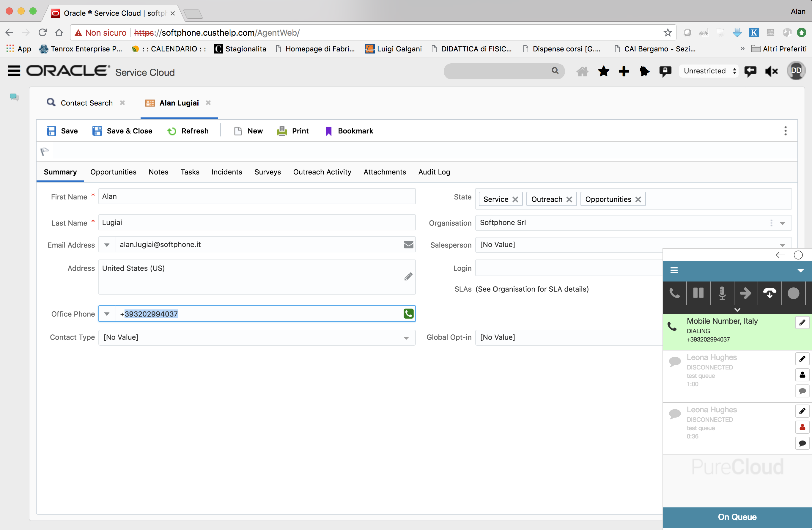Open the PureCloud panel hamburger menu
Screen dimensions: 812x530
[674, 270]
